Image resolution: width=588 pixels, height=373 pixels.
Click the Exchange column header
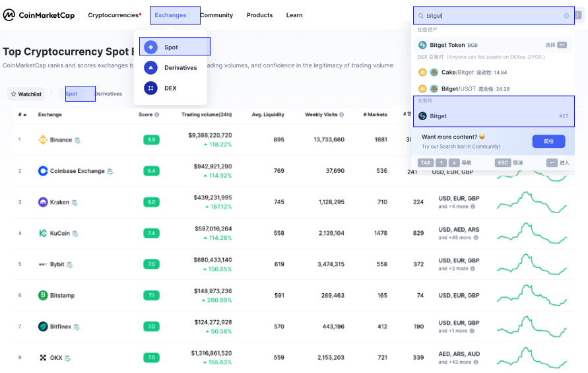pyautogui.click(x=50, y=114)
